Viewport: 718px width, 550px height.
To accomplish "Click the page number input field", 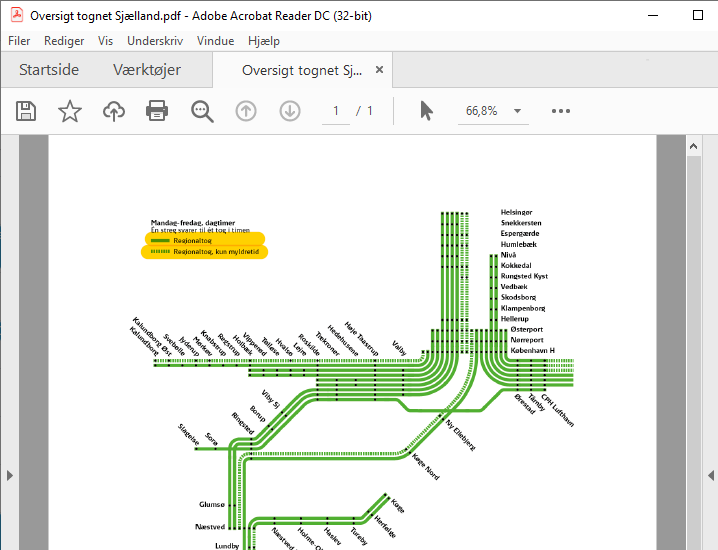I will (x=336, y=111).
